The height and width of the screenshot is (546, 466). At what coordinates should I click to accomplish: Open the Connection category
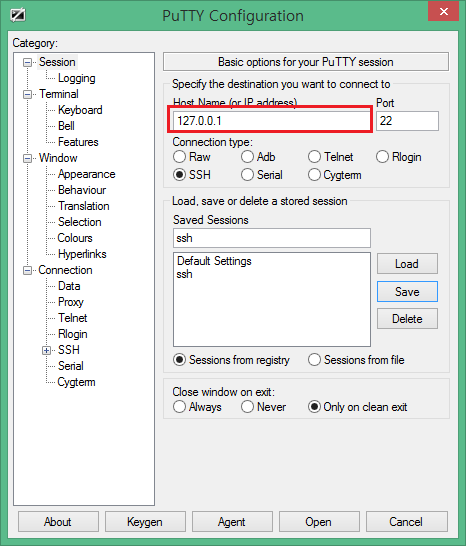tap(65, 270)
